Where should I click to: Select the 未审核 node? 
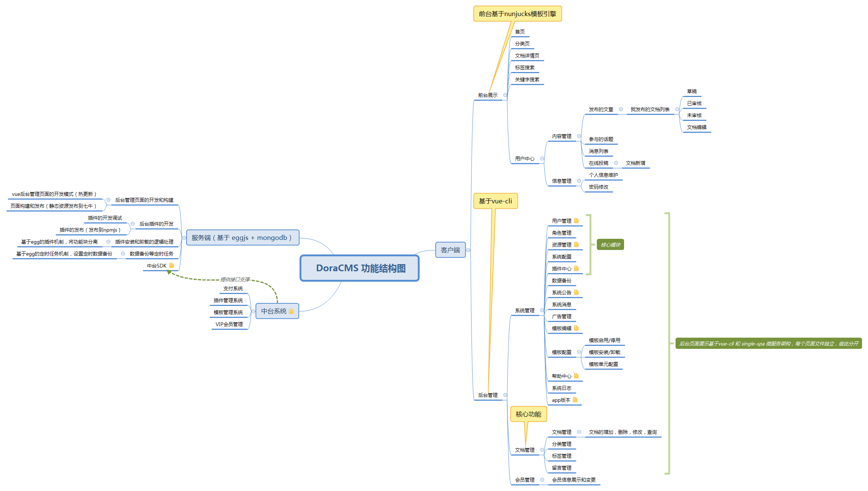pos(694,115)
